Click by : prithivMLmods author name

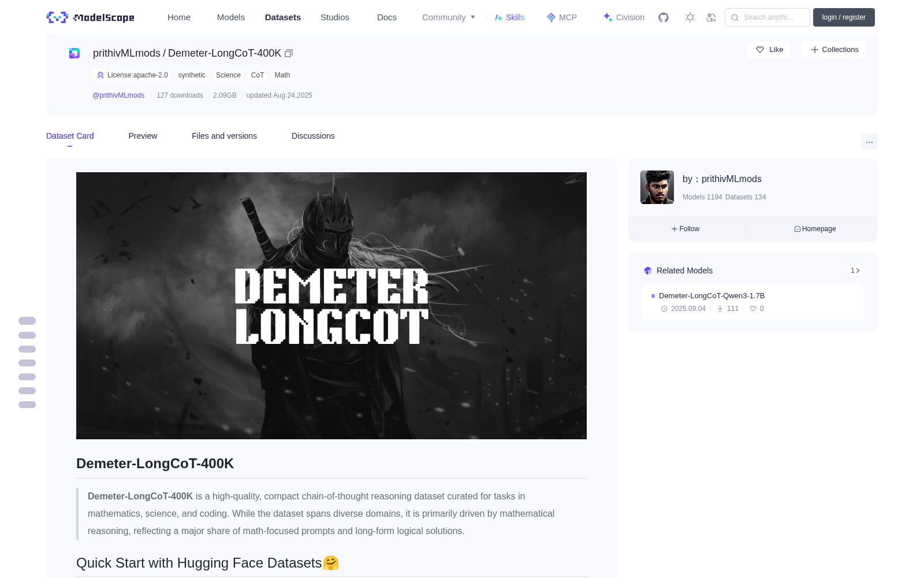click(722, 179)
